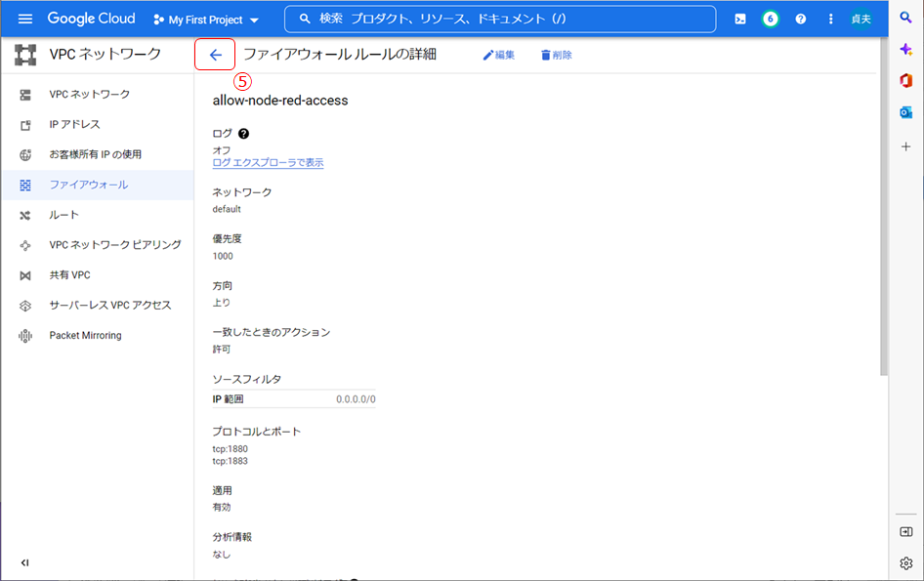
Task: Open the help question mark icon
Action: coord(801,20)
